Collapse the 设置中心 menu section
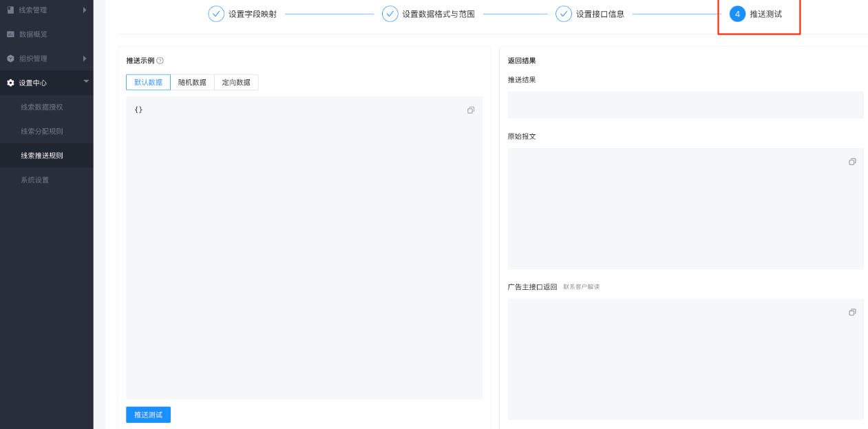868x429 pixels. pyautogui.click(x=86, y=83)
